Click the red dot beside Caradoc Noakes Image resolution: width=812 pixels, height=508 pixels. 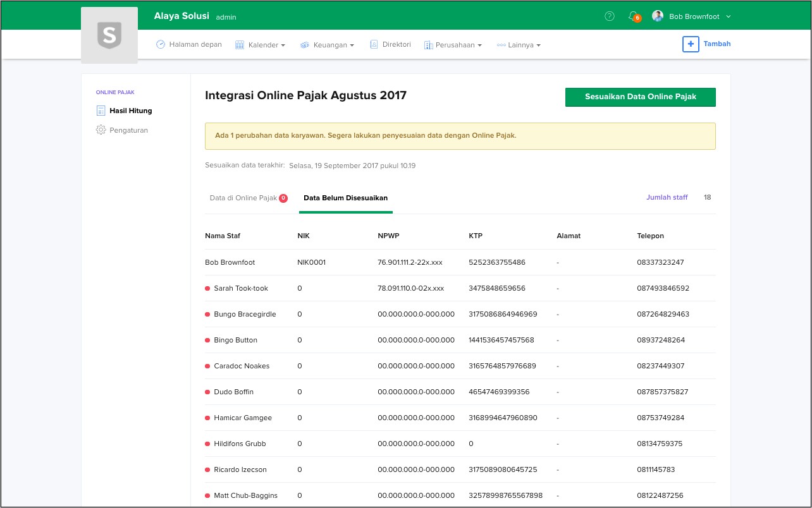[x=207, y=366]
